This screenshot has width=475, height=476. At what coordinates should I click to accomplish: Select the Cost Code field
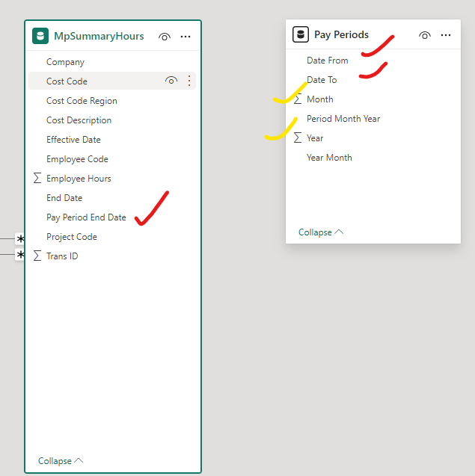(x=67, y=81)
